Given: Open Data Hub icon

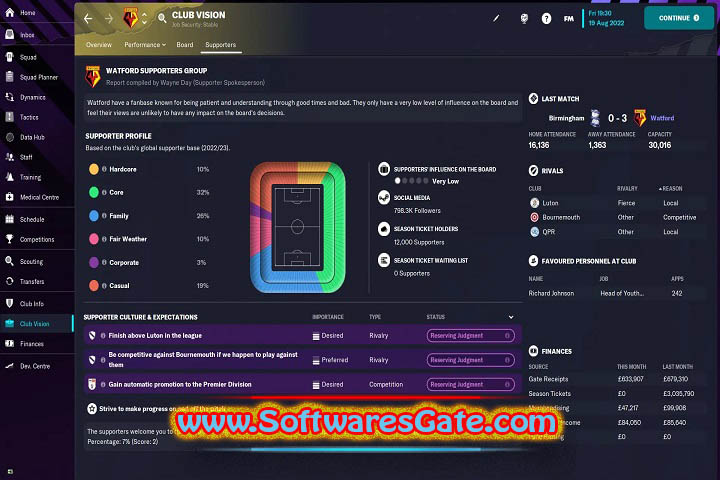Looking at the screenshot, I should coord(10,137).
